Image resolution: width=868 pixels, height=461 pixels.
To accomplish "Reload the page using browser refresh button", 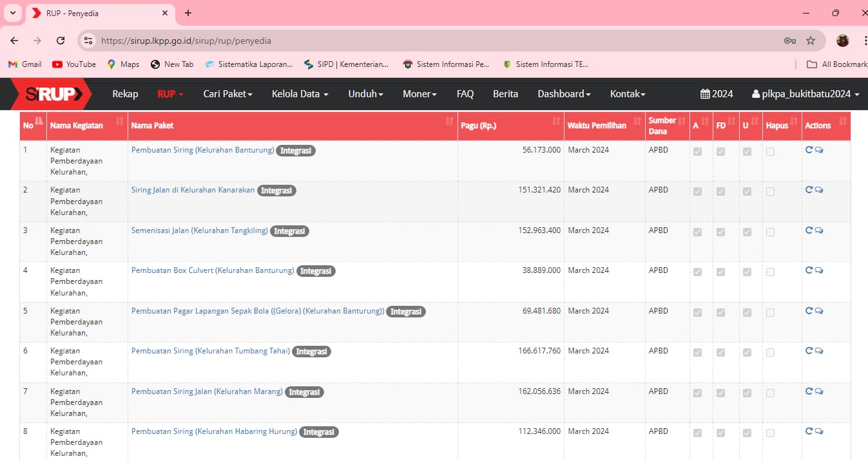I will point(61,41).
